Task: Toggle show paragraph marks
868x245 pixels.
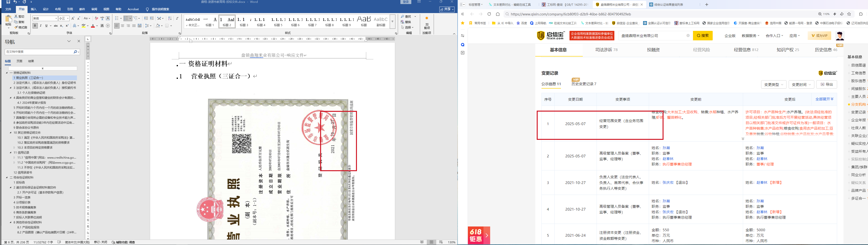Action: 177,18
